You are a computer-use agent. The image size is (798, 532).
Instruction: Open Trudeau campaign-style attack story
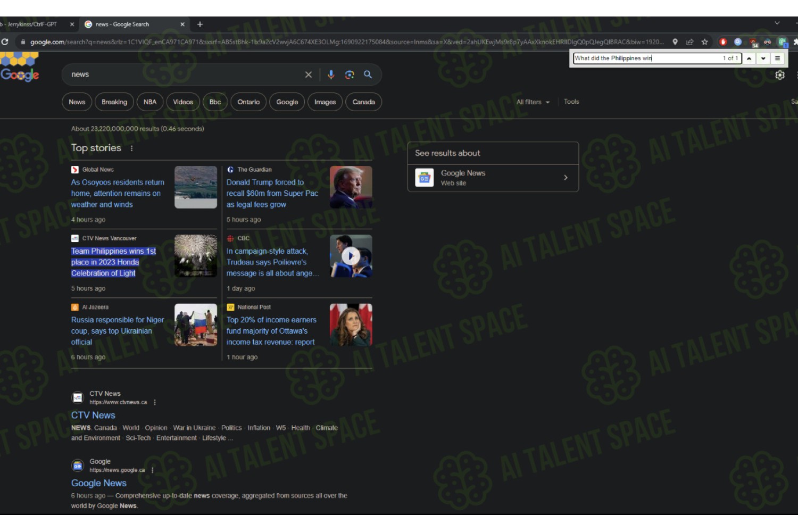click(272, 262)
